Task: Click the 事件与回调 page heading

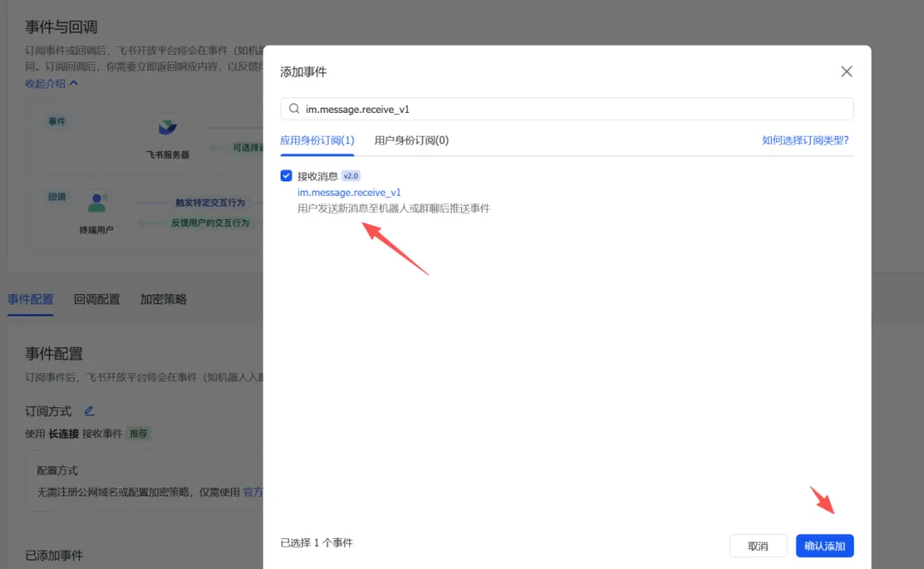Action: tap(62, 27)
